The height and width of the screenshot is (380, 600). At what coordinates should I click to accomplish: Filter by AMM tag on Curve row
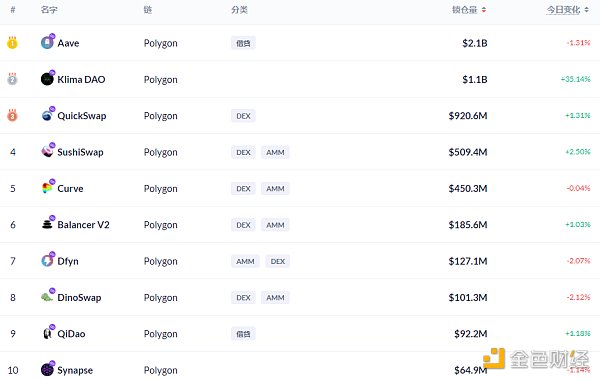coord(275,189)
